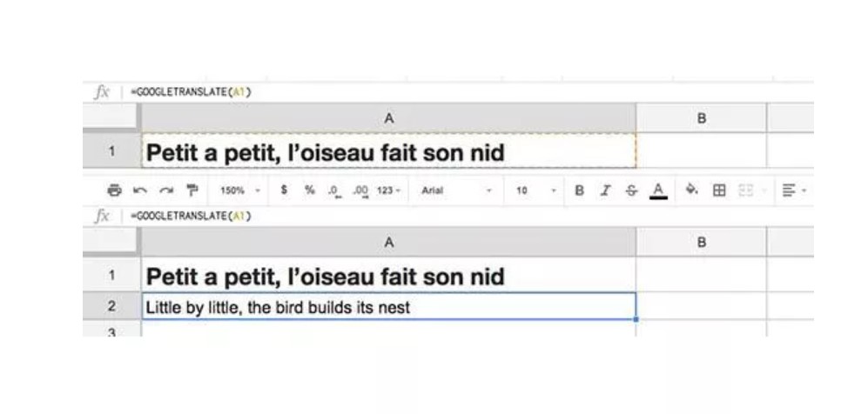Toggle strikethrough formatting
The width and height of the screenshot is (868, 414).
pyautogui.click(x=631, y=190)
